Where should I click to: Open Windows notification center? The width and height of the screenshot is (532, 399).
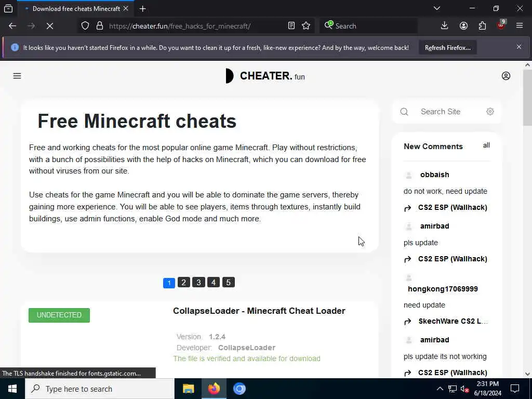coord(515,389)
